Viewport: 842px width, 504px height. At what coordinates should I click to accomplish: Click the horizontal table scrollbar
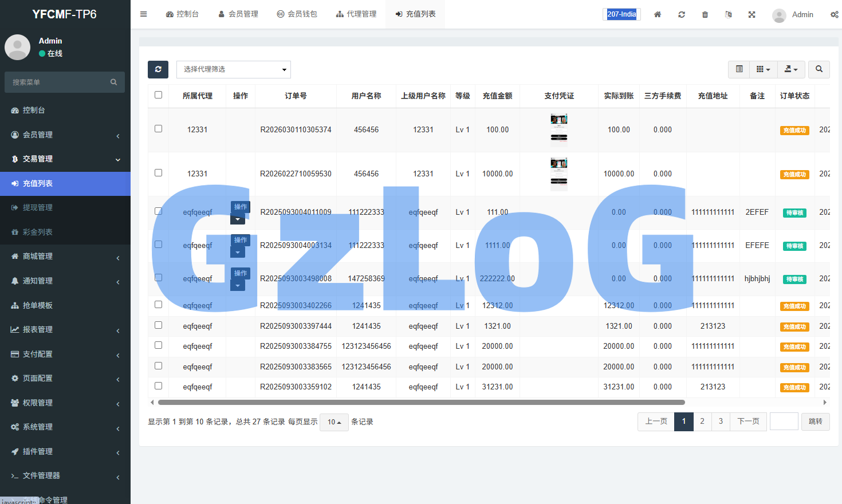pos(421,402)
